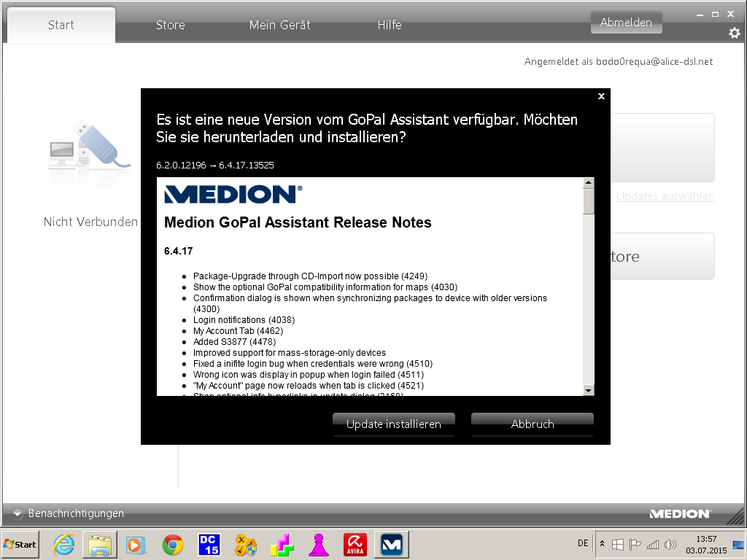Open the settings gear icon
Viewport: 747px width, 560px height.
734,33
